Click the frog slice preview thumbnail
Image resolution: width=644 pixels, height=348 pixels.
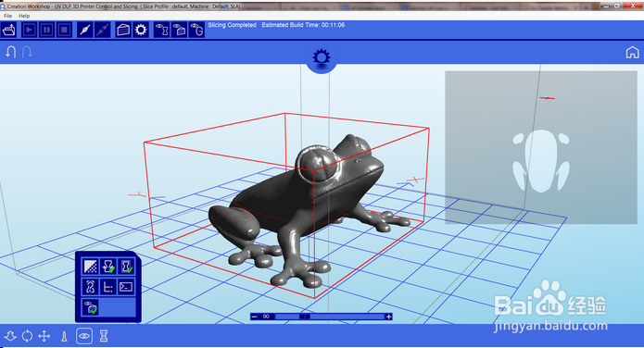coord(541,147)
